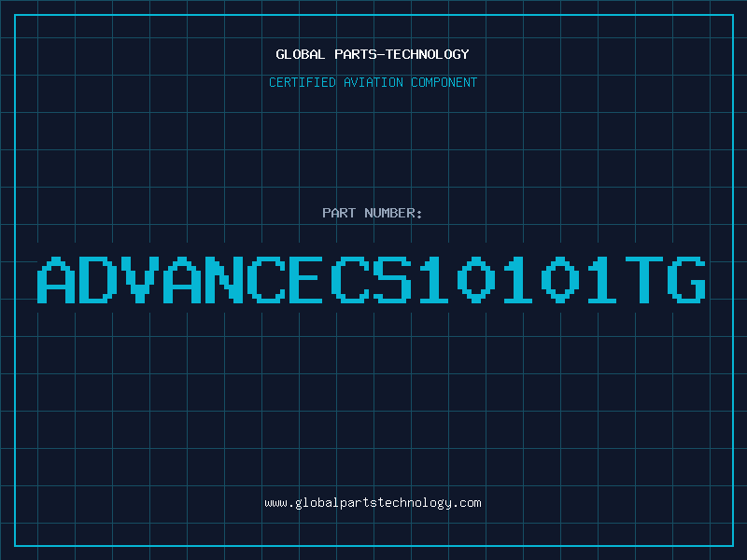The height and width of the screenshot is (560, 747).
Task: Click the GLOBAL PARTS-TECHNOLOGY heading
Action: click(373, 54)
